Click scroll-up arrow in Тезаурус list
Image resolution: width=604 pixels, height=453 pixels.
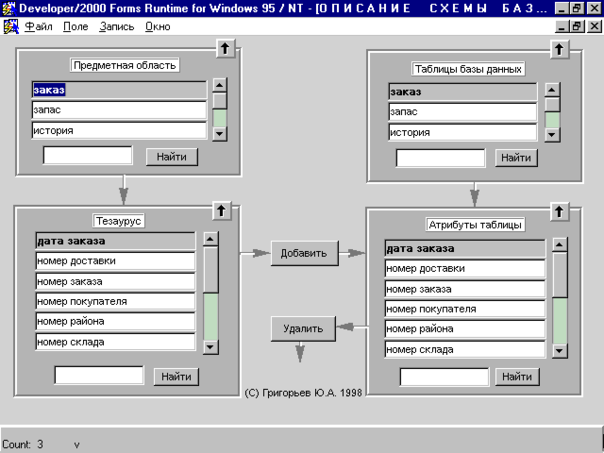tap(210, 239)
